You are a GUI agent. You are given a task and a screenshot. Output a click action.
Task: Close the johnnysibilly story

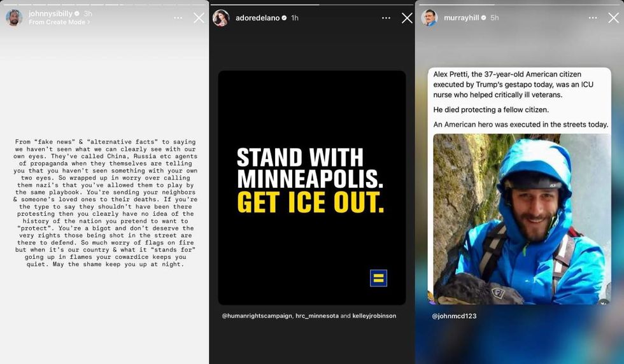pyautogui.click(x=199, y=18)
